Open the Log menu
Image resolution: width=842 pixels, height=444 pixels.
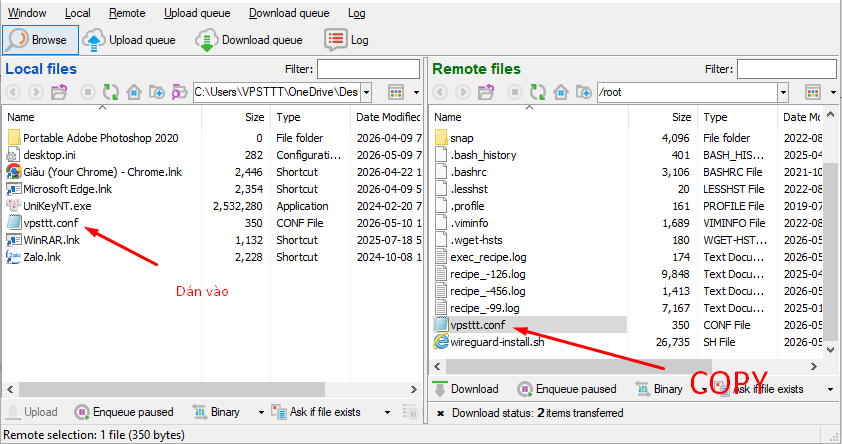click(x=357, y=13)
